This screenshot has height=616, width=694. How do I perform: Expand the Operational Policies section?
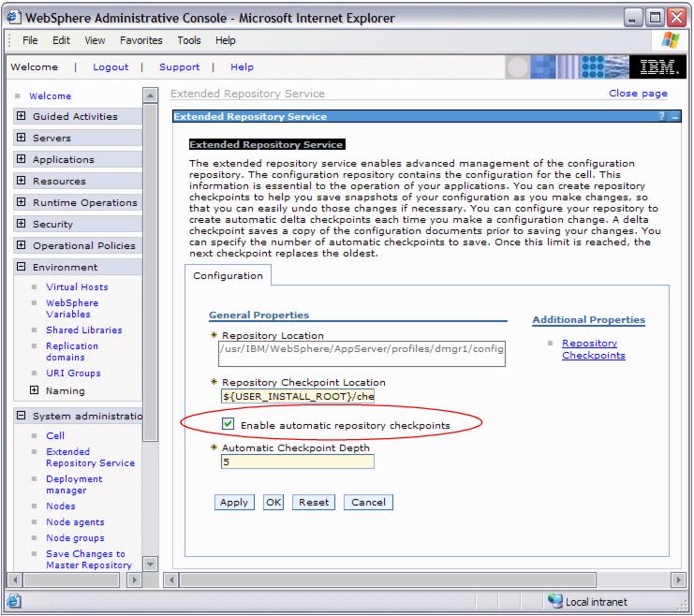pyautogui.click(x=21, y=244)
